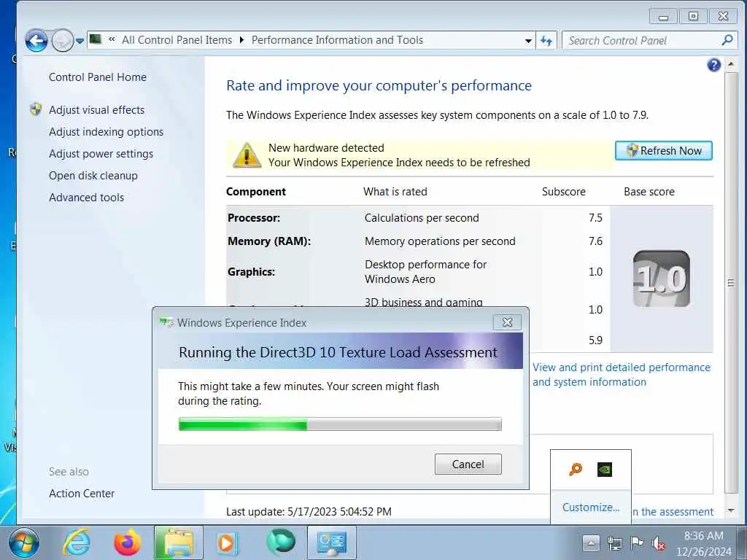The image size is (747, 560).
Task: Open Action Center link
Action: click(82, 494)
